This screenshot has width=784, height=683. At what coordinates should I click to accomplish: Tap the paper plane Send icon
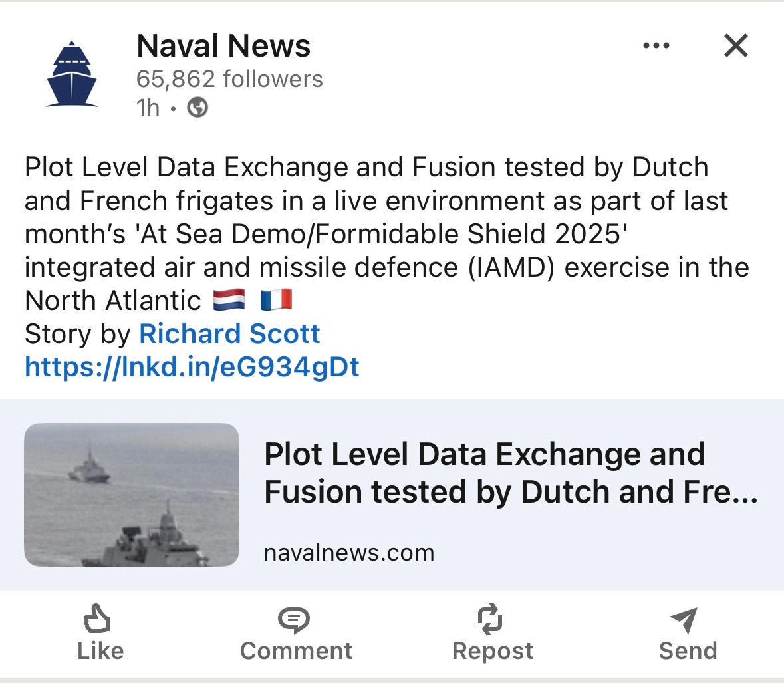coord(684,620)
